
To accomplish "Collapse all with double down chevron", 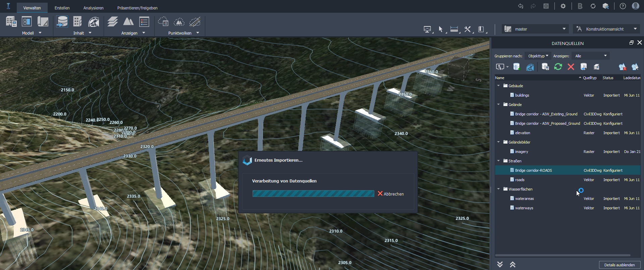I will (500, 265).
